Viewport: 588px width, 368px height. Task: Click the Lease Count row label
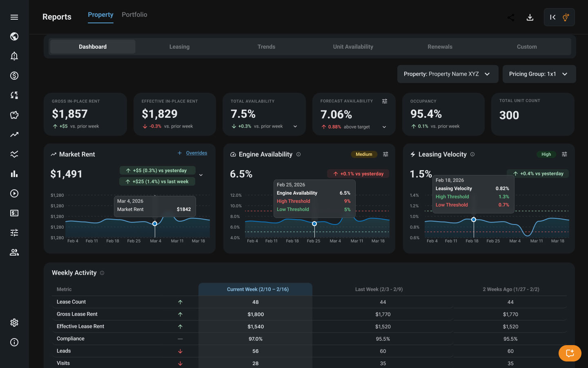[x=71, y=302]
